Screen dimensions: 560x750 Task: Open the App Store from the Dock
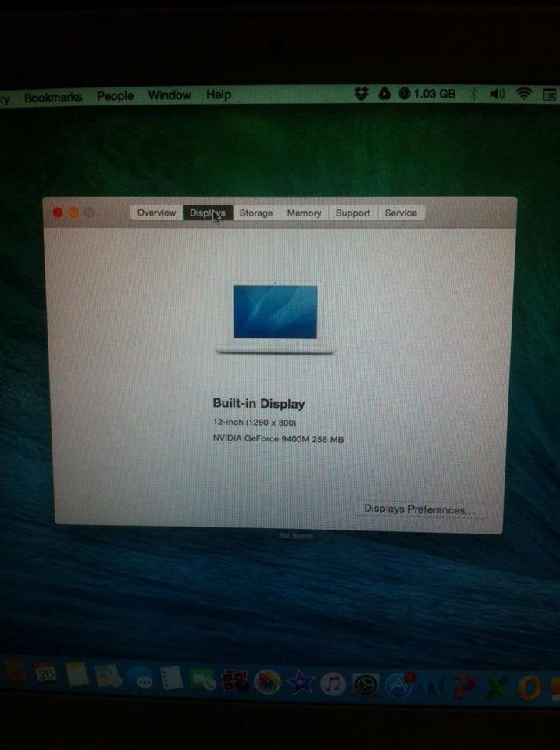(399, 685)
